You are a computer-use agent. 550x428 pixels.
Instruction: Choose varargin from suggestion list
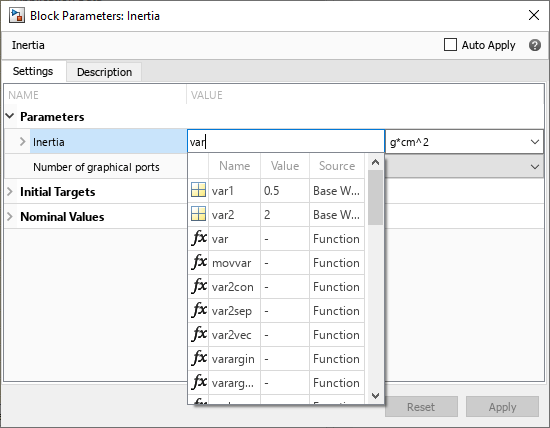coord(276,359)
